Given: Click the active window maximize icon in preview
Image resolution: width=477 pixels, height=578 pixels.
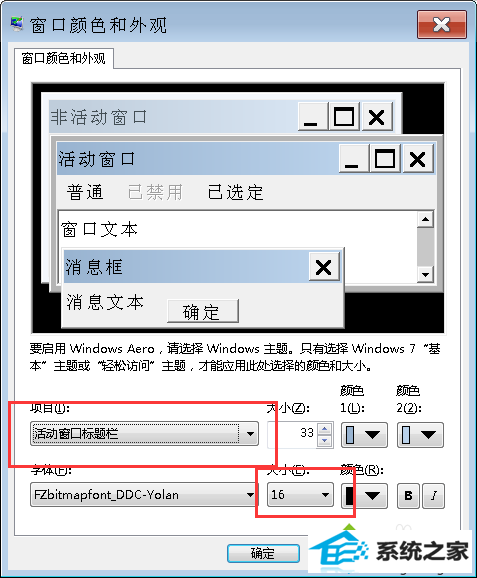Looking at the screenshot, I should [385, 159].
